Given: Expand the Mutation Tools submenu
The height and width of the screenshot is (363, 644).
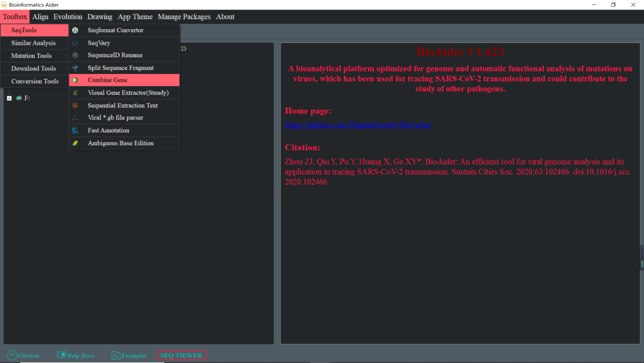Looking at the screenshot, I should pos(35,56).
